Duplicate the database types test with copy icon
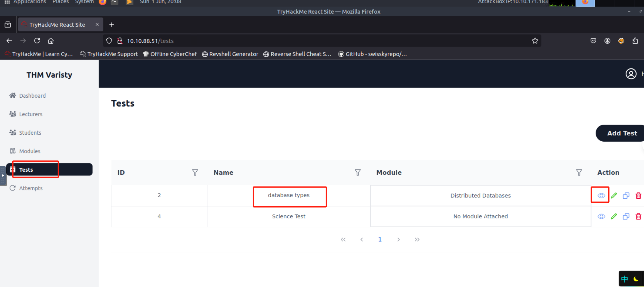Screen dimensions: 644x287 point(626,196)
